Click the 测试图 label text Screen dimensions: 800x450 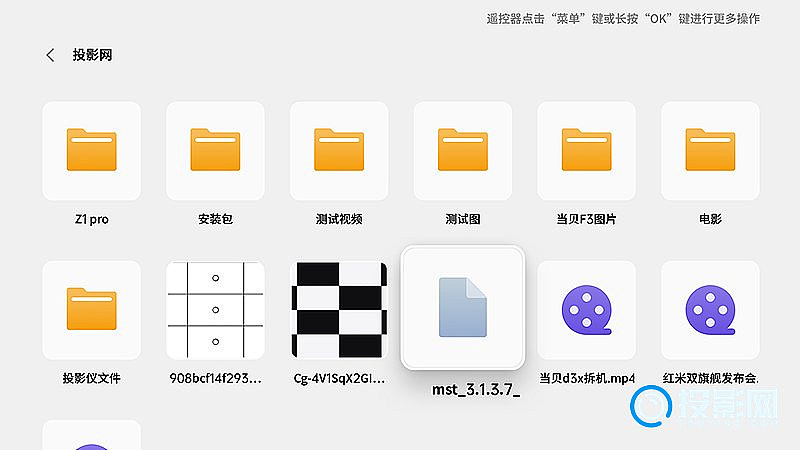click(x=463, y=219)
